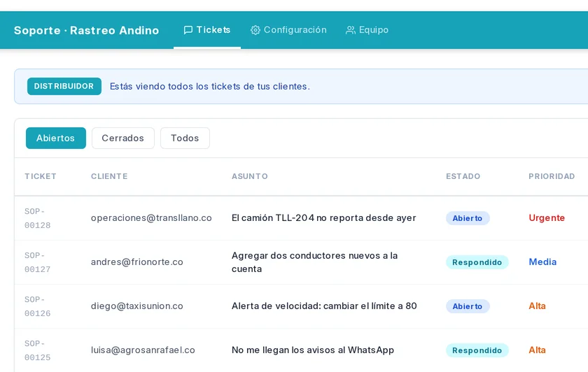Show Cerrados tickets
The width and height of the screenshot is (588, 372).
(123, 138)
